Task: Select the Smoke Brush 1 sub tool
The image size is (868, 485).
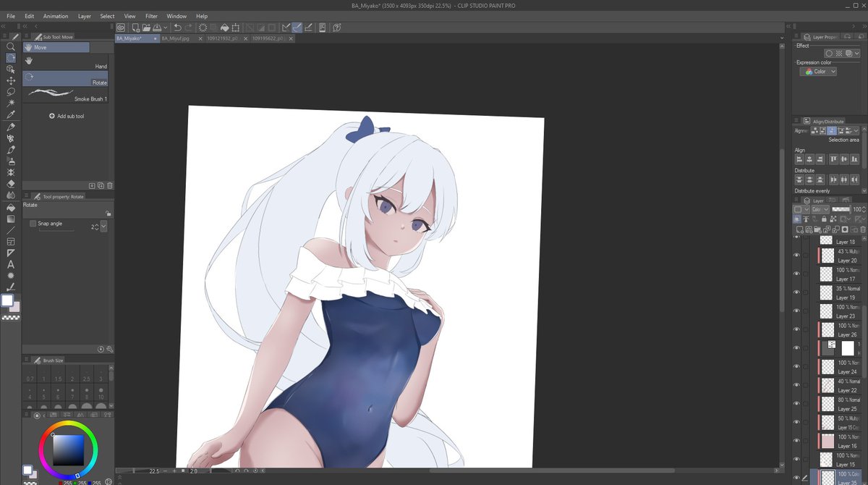Action: 65,95
